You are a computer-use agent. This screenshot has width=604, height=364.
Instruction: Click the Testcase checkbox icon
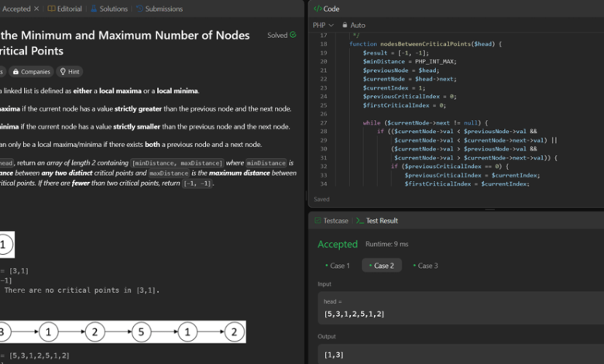(x=317, y=221)
